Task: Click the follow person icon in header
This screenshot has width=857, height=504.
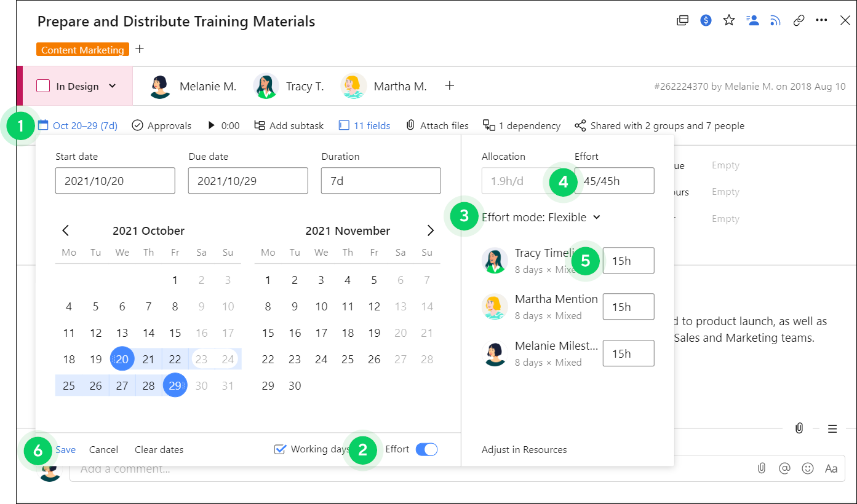Action: pyautogui.click(x=752, y=20)
